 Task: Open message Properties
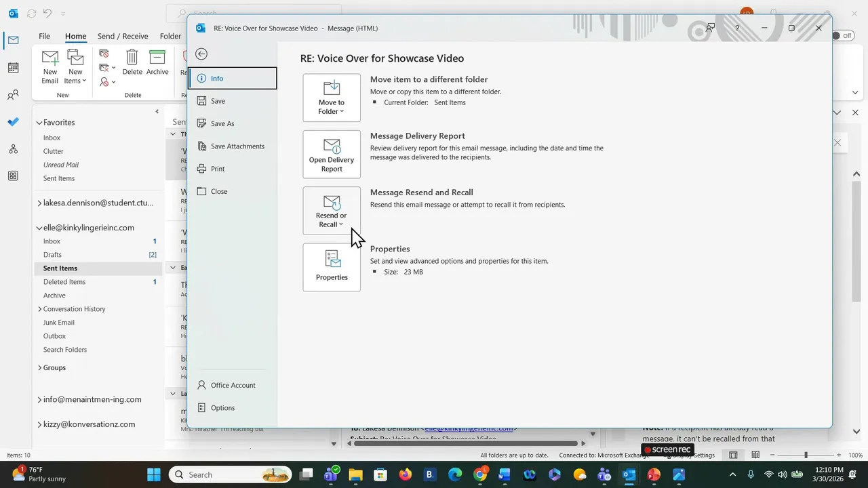[x=332, y=267]
